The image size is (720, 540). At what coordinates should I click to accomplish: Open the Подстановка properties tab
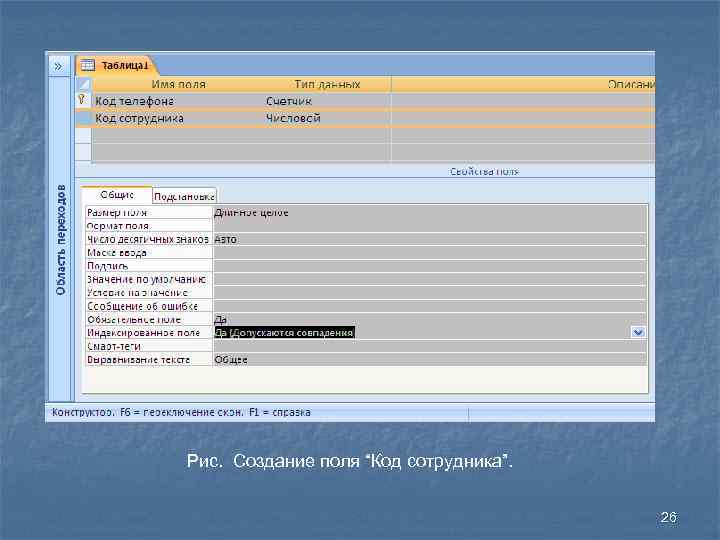click(x=184, y=196)
